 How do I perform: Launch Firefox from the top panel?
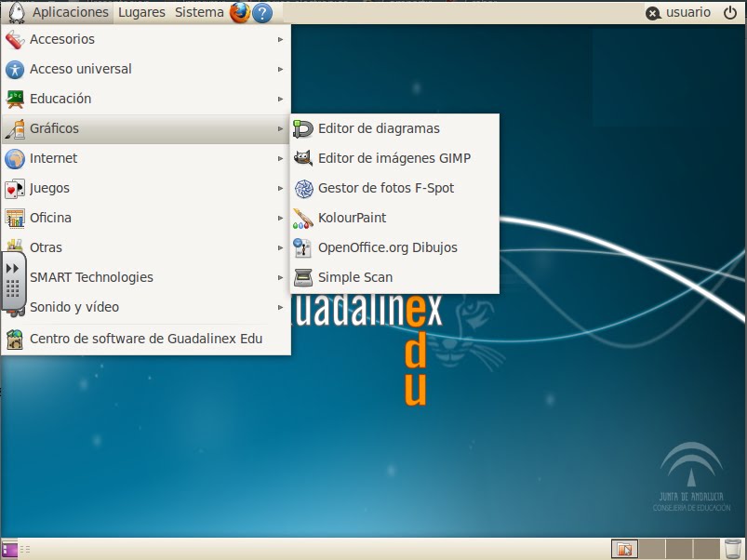[240, 12]
